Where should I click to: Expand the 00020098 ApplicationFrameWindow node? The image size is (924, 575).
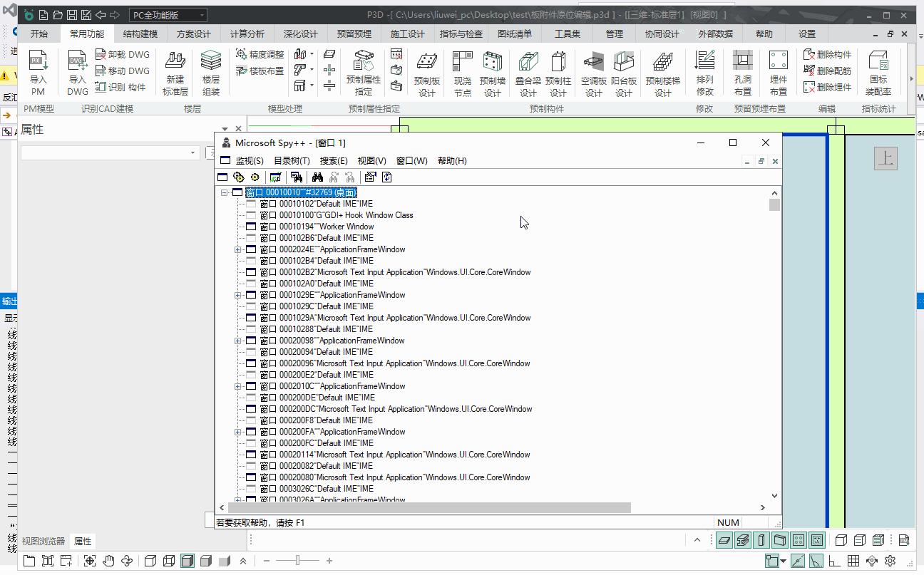coord(238,341)
